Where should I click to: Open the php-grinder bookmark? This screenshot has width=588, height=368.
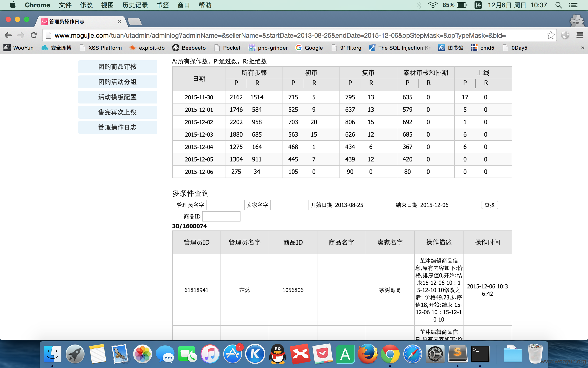[x=268, y=48]
